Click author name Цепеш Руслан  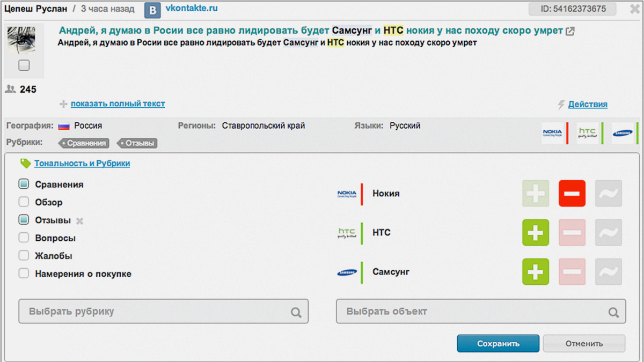coord(35,9)
